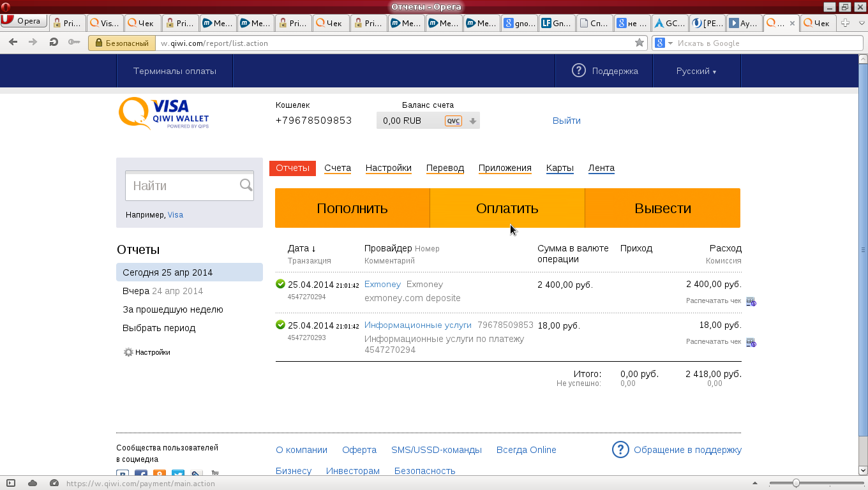Open the О компании footer link
The image size is (868, 490).
(x=301, y=450)
